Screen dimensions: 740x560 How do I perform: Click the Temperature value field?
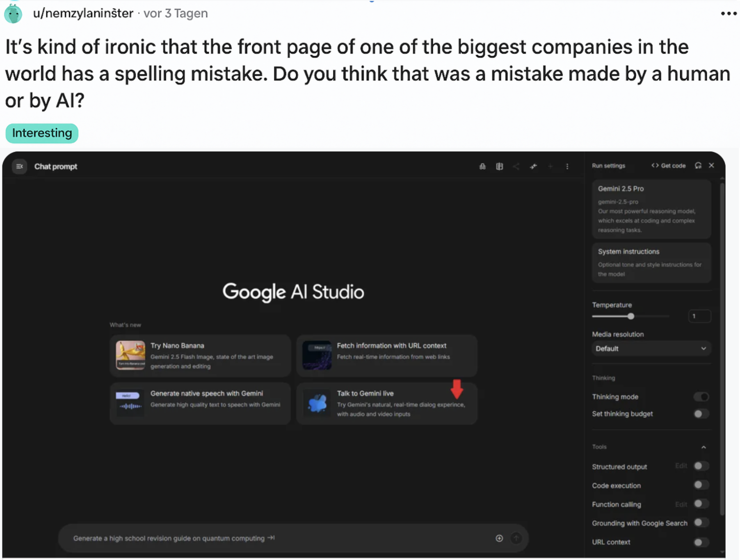pos(699,316)
